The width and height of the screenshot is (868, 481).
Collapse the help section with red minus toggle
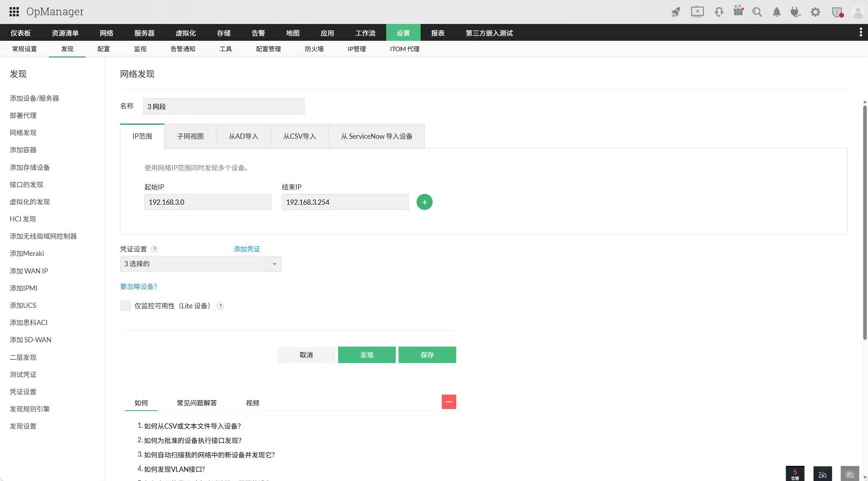(449, 402)
